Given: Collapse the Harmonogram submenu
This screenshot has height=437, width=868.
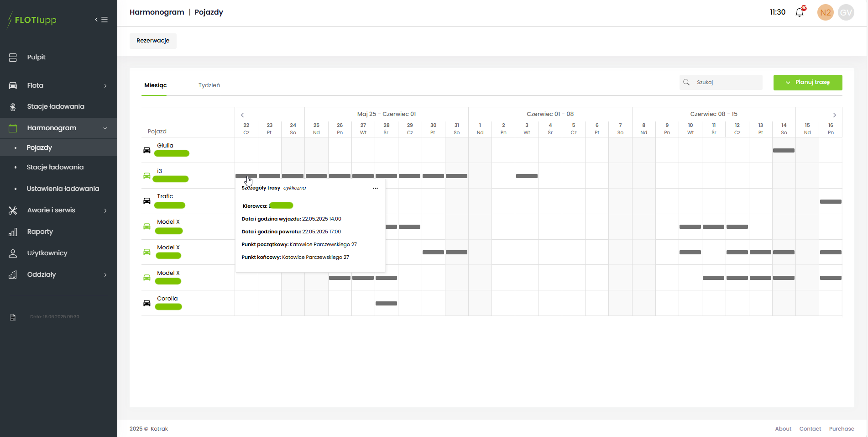Looking at the screenshot, I should click(105, 128).
